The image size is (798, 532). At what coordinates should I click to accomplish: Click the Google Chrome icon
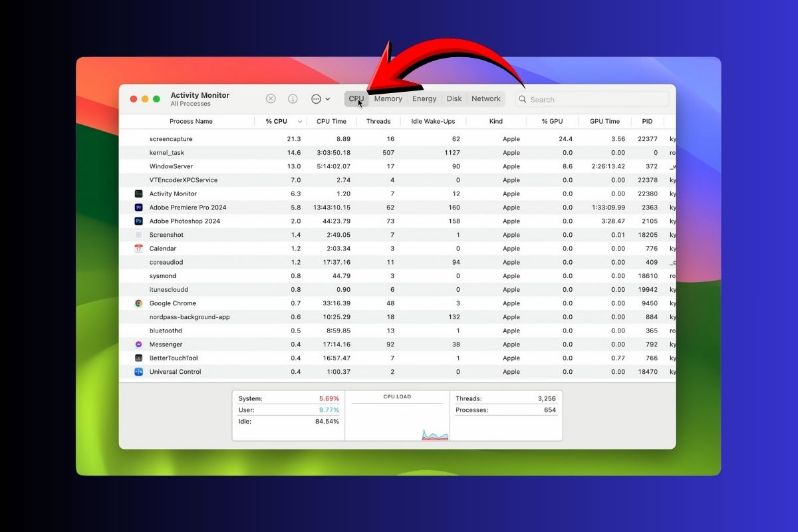coord(138,303)
